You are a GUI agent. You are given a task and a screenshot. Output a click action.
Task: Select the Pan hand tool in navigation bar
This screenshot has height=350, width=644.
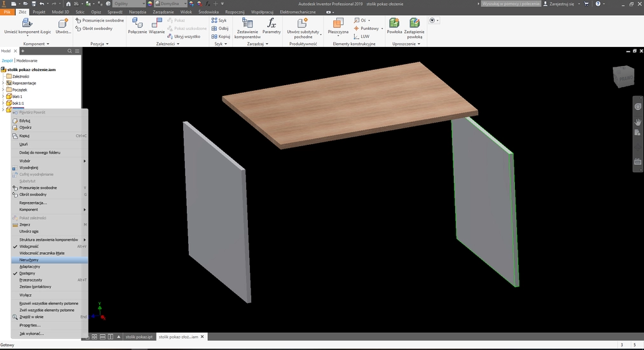point(638,122)
